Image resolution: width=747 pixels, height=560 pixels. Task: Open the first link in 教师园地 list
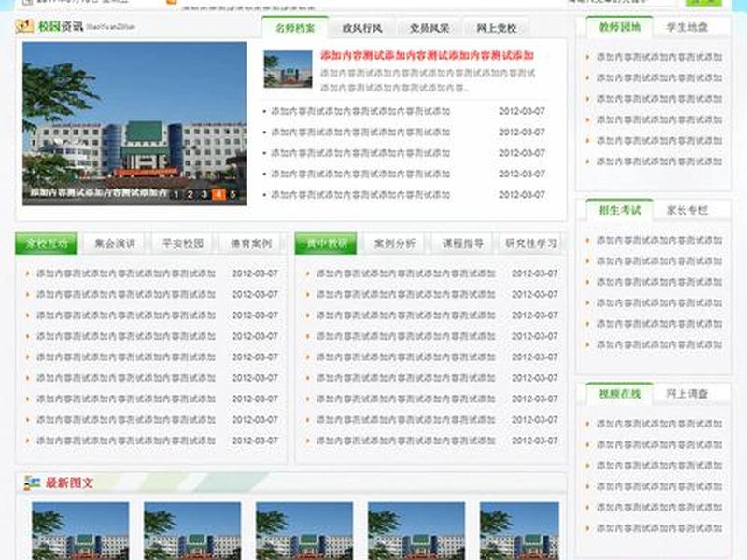coord(659,57)
